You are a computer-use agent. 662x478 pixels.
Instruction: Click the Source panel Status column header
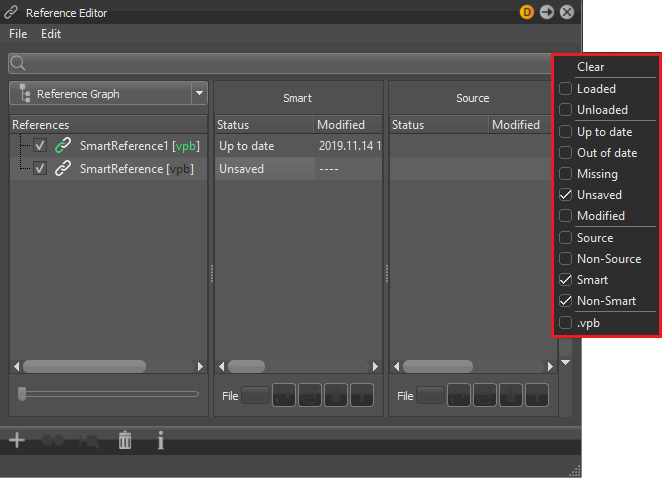click(439, 125)
